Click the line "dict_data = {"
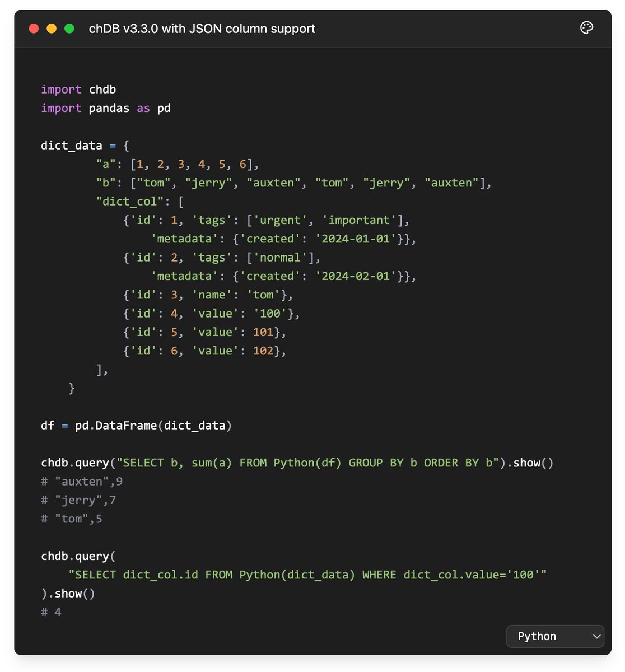 point(85,146)
